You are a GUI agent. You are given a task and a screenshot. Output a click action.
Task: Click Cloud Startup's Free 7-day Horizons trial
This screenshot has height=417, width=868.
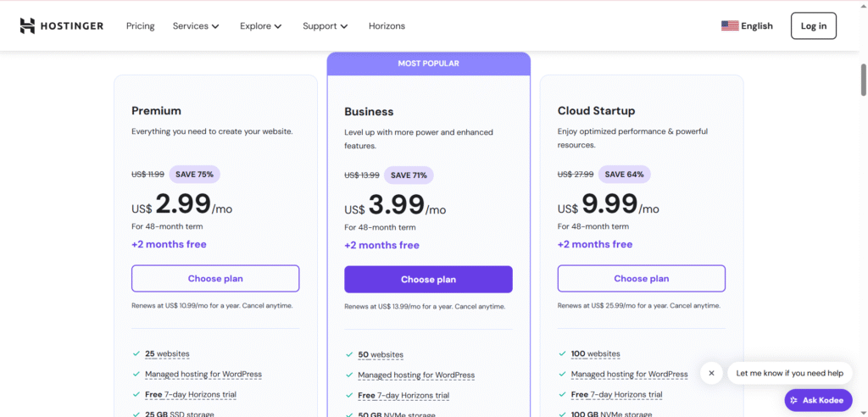pos(617,395)
